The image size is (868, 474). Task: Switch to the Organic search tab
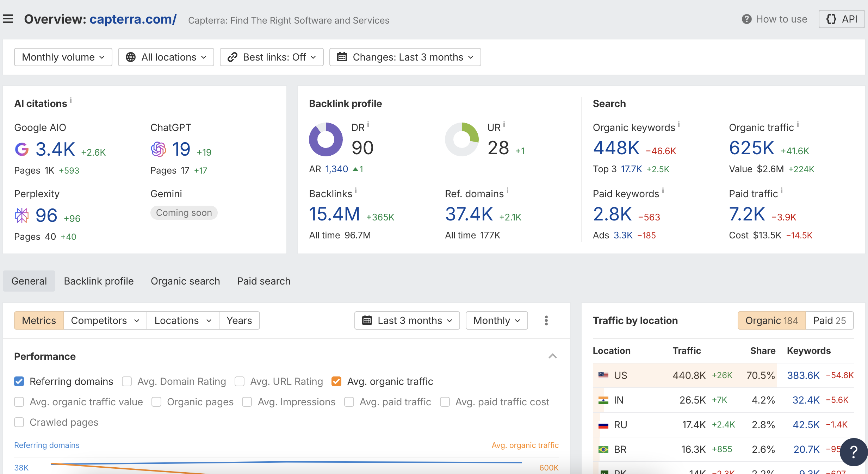click(x=185, y=281)
